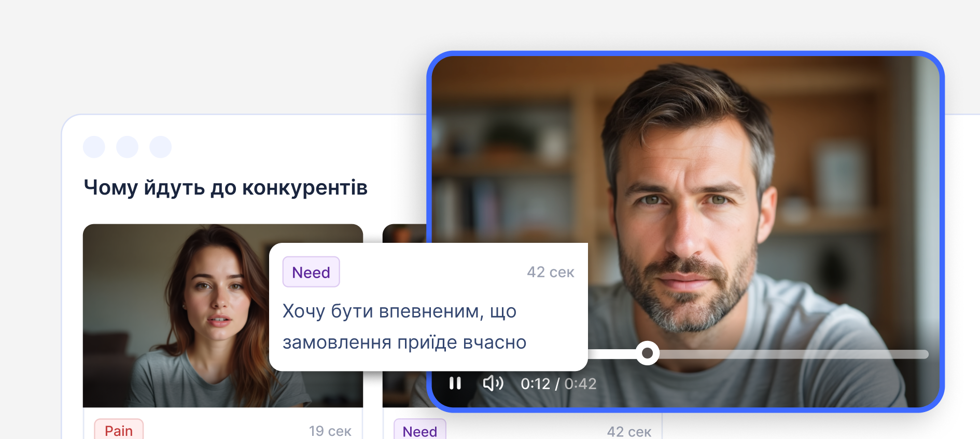Click the 42 сек label under second clip
980x439 pixels.
[629, 431]
